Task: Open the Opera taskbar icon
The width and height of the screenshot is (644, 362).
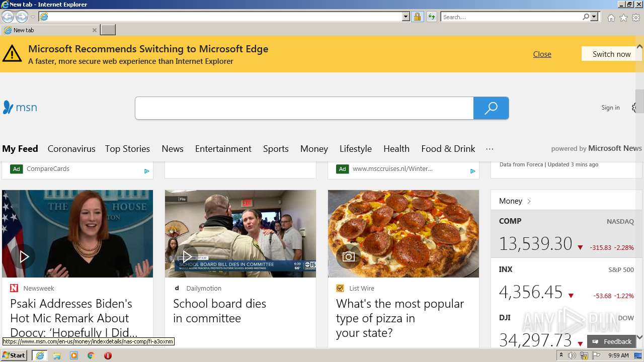Action: click(x=108, y=355)
